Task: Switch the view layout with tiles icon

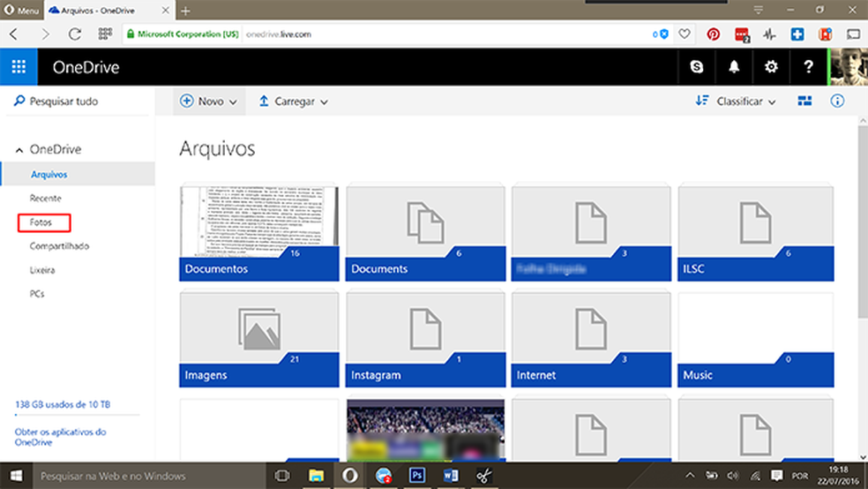Action: pos(804,101)
